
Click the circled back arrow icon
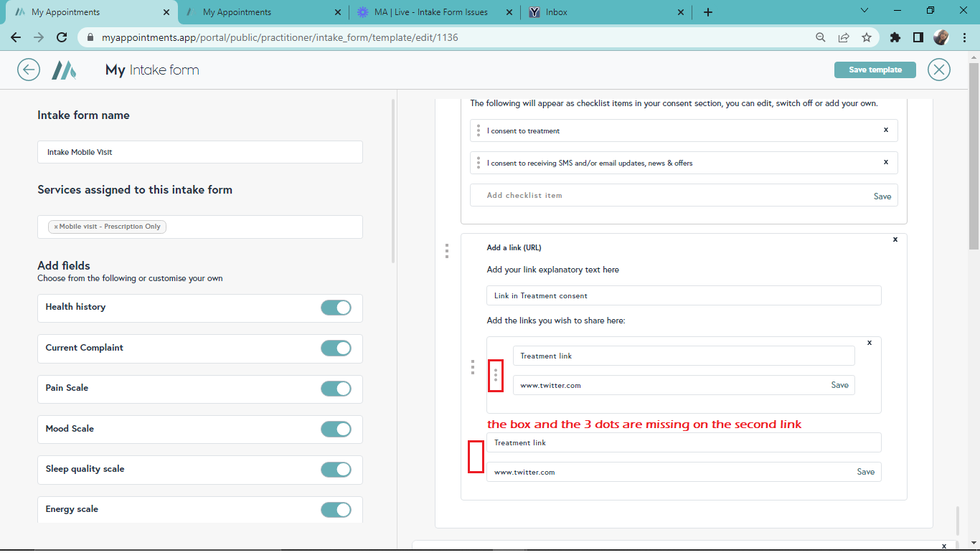click(29, 70)
